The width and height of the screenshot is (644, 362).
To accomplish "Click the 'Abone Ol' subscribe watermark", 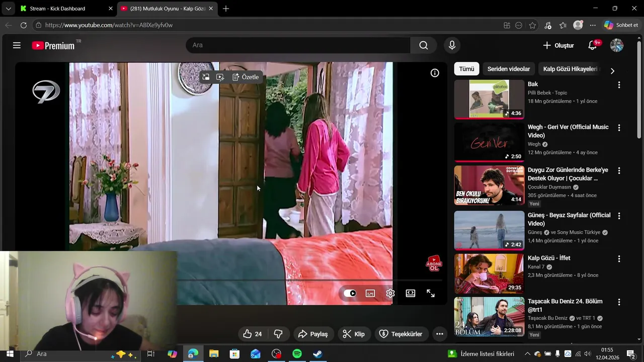I will 434,264.
